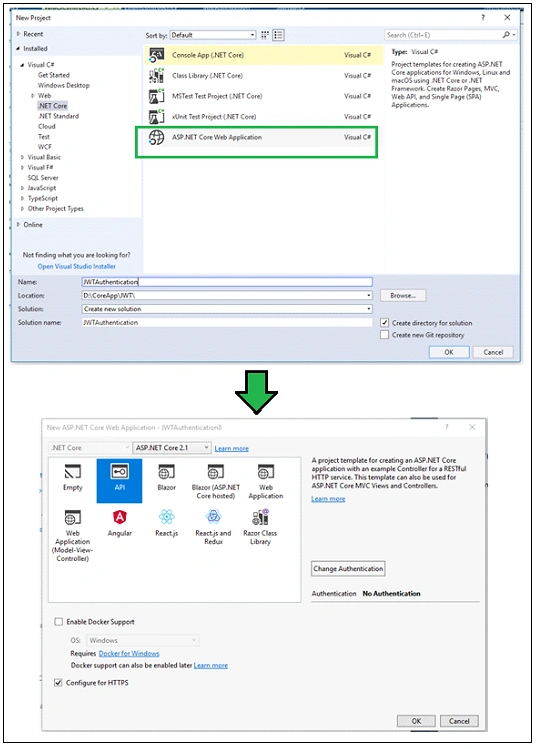Viewport: 536px width, 749px height.
Task: Expand the Visual Basic node
Action: click(22, 157)
